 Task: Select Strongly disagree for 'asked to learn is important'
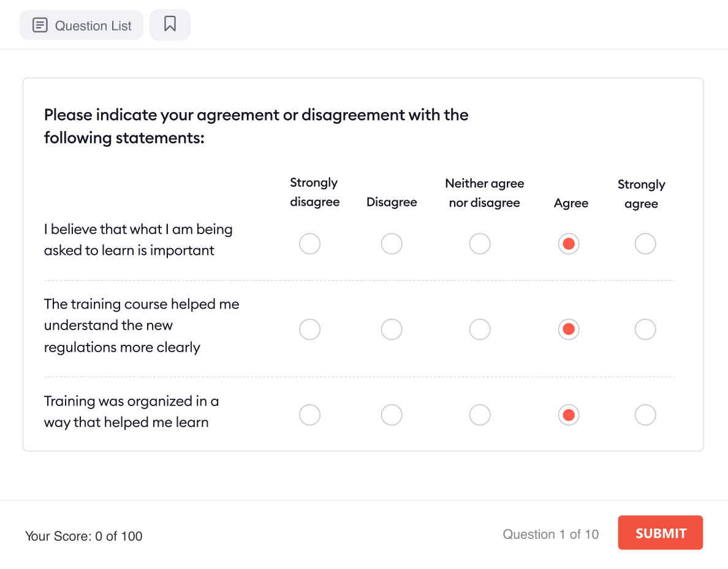[x=309, y=244]
